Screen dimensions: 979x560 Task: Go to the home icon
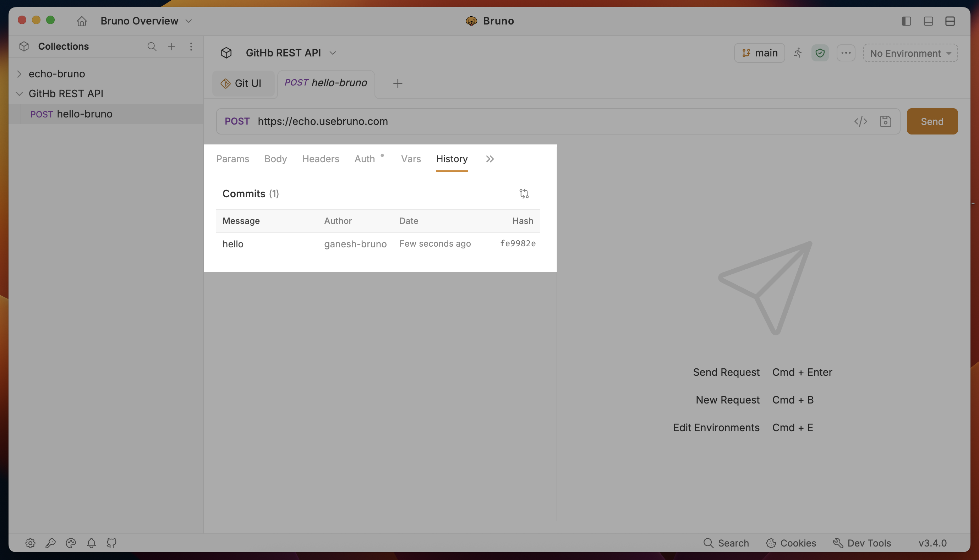pos(82,21)
